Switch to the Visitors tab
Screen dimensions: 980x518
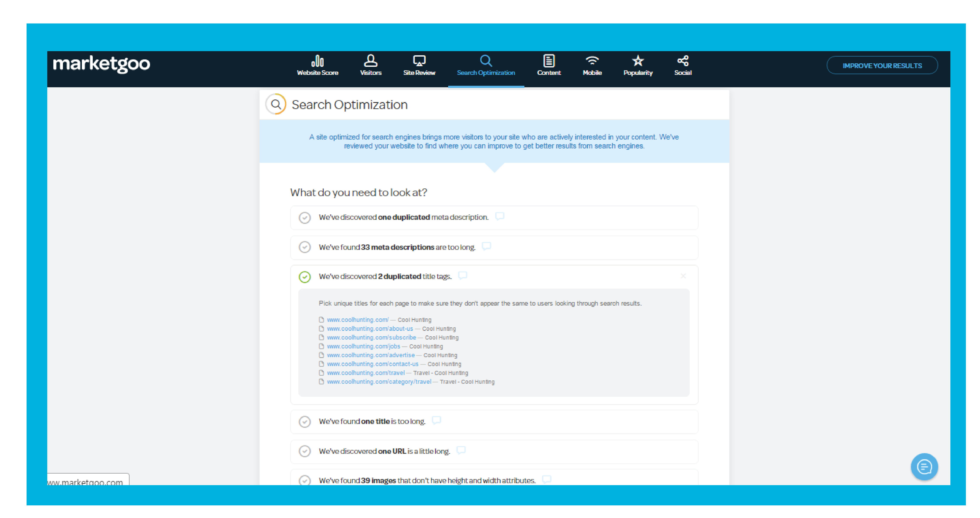pos(370,66)
